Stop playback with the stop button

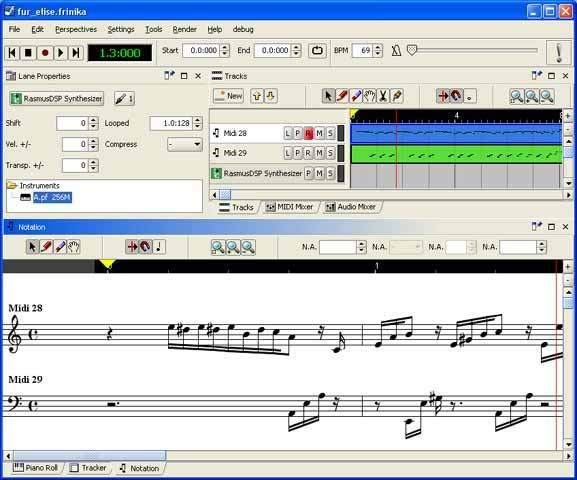(x=28, y=53)
